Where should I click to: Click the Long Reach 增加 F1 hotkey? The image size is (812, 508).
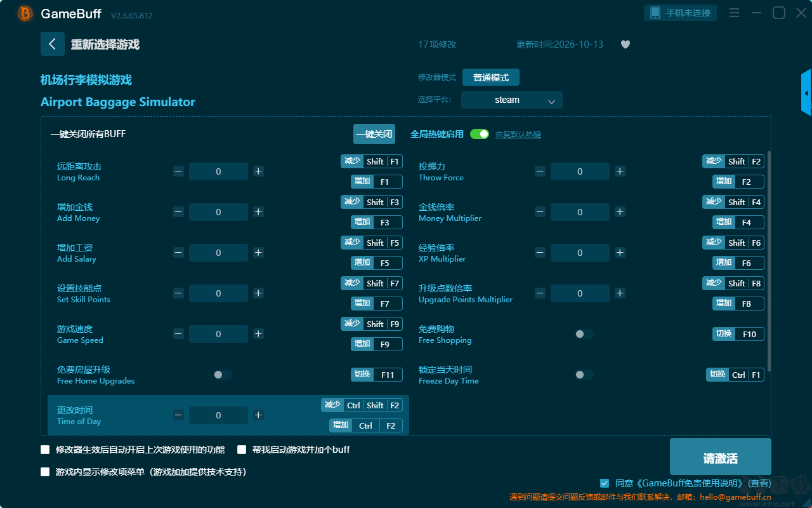377,182
